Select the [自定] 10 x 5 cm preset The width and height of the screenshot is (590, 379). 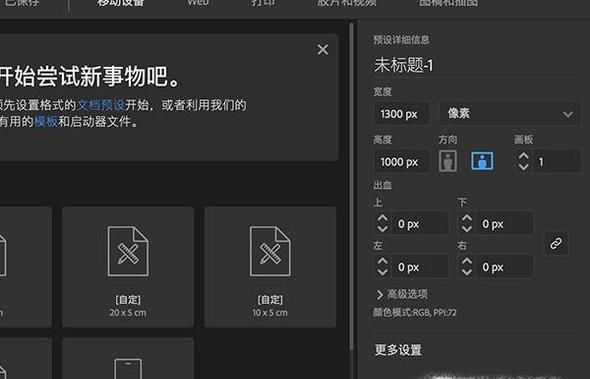(x=270, y=267)
